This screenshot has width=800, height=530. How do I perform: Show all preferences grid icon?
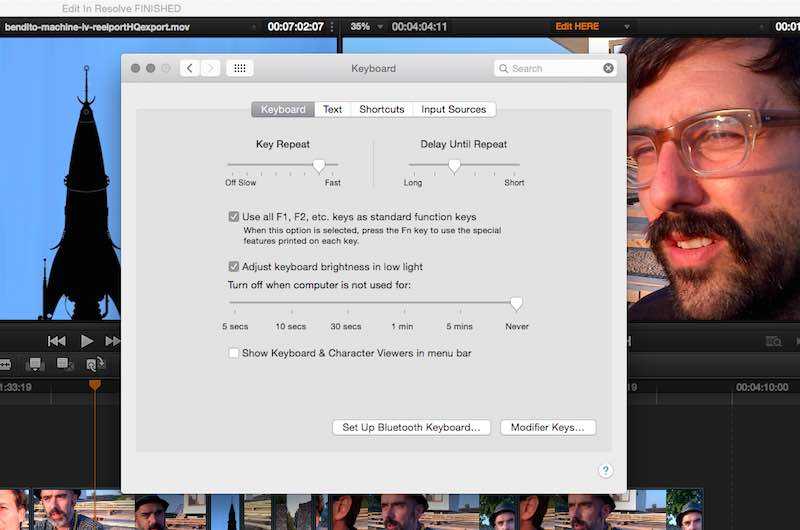point(240,68)
